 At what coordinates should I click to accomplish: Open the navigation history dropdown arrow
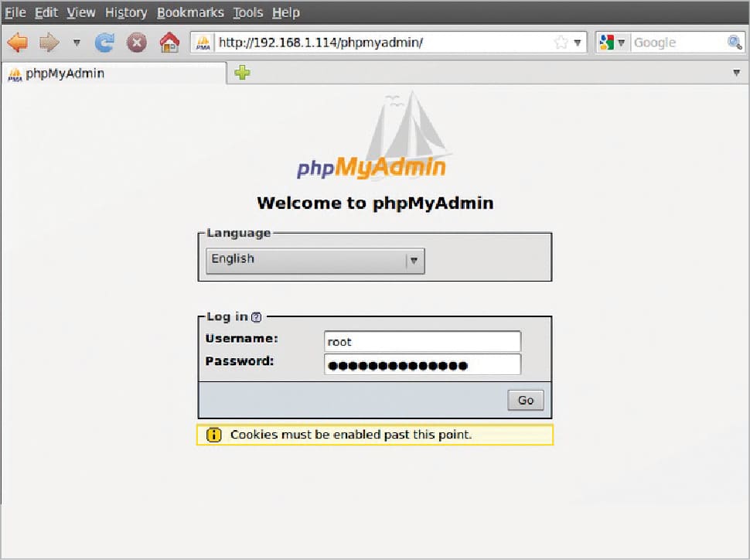pos(77,43)
